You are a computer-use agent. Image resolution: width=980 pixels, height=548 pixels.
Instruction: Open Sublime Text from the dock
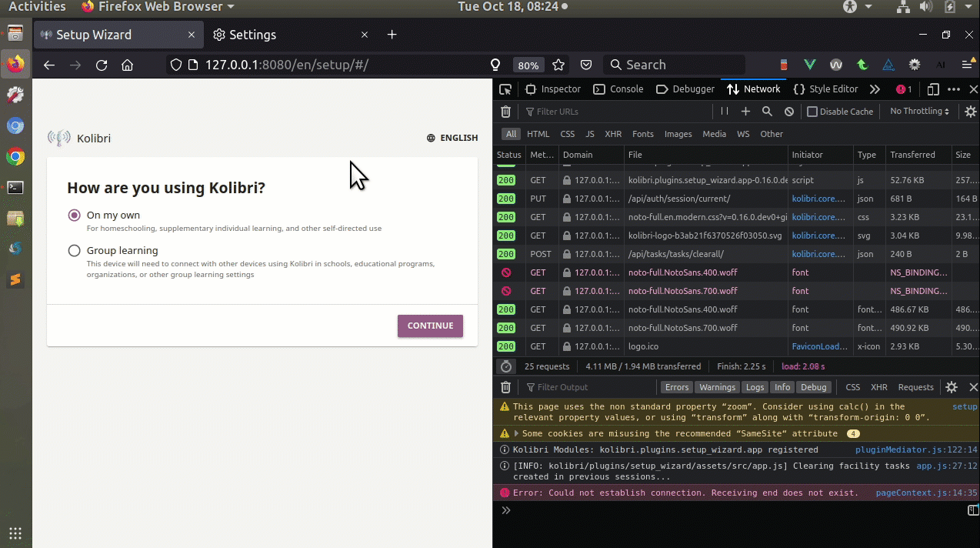click(15, 279)
